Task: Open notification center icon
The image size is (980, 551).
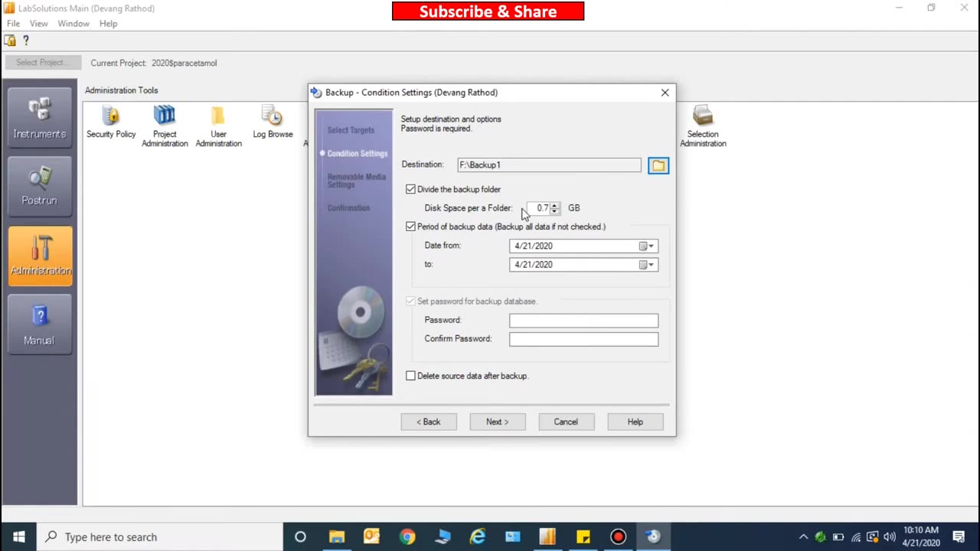Action: pyautogui.click(x=959, y=536)
